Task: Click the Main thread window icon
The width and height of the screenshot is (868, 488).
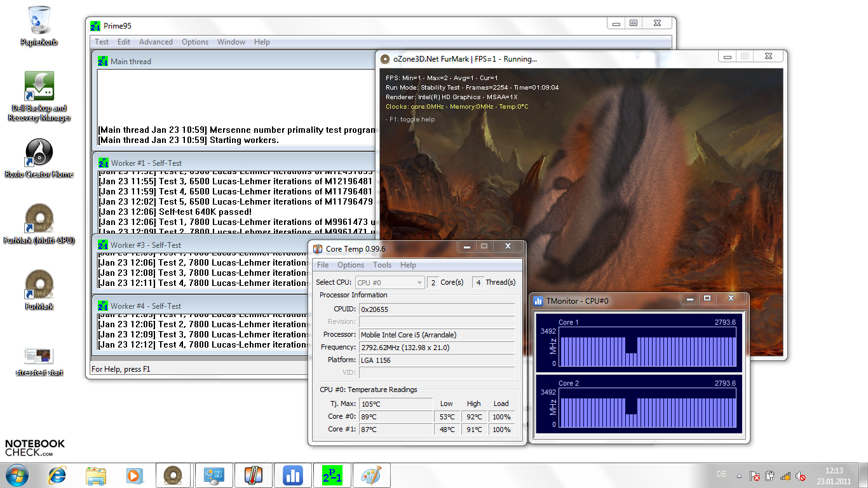Action: (102, 61)
